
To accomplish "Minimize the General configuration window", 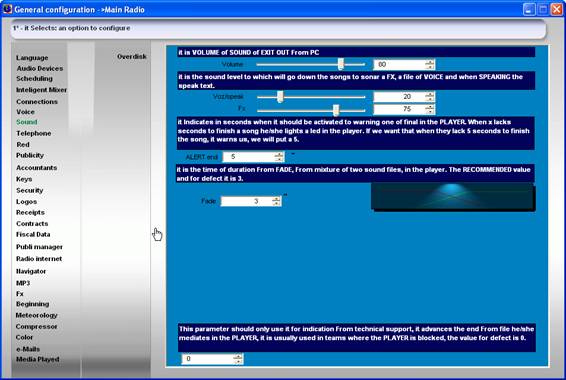I will [x=529, y=9].
